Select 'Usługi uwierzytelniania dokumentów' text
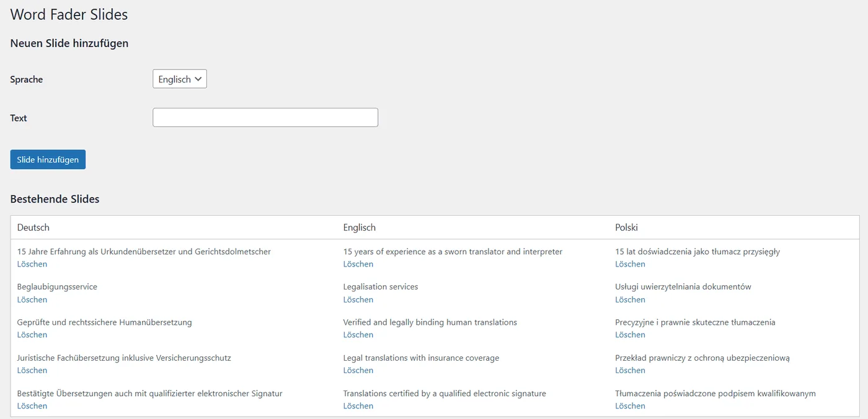 (x=683, y=287)
